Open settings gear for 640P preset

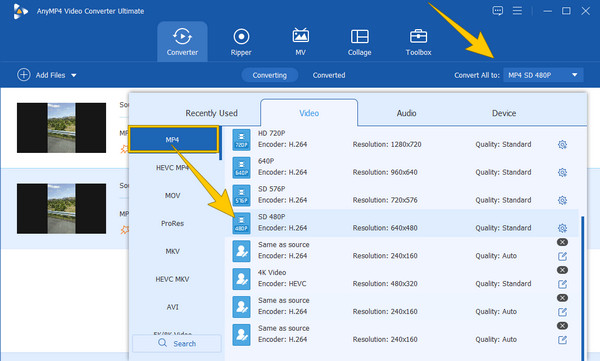coord(562,173)
